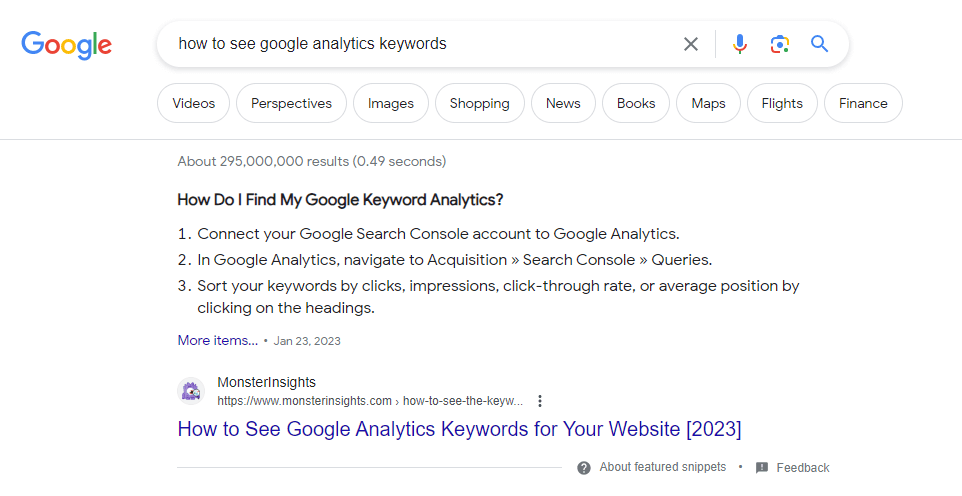This screenshot has width=962, height=496.
Task: Click the MonsterInsights site favicon
Action: point(191,391)
